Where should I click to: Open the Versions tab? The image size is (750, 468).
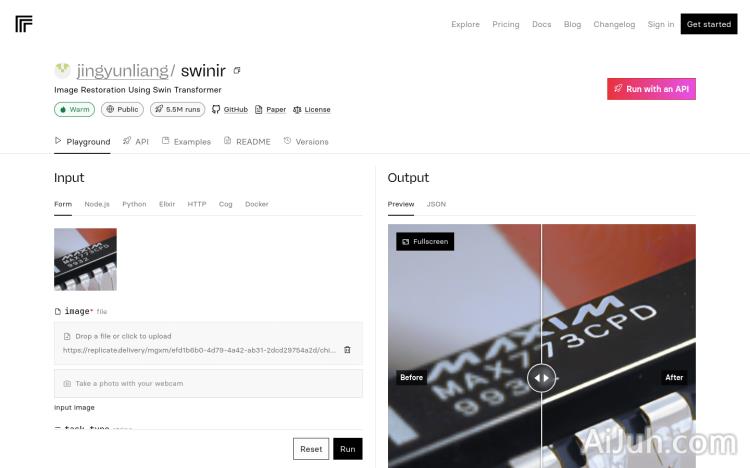point(306,142)
